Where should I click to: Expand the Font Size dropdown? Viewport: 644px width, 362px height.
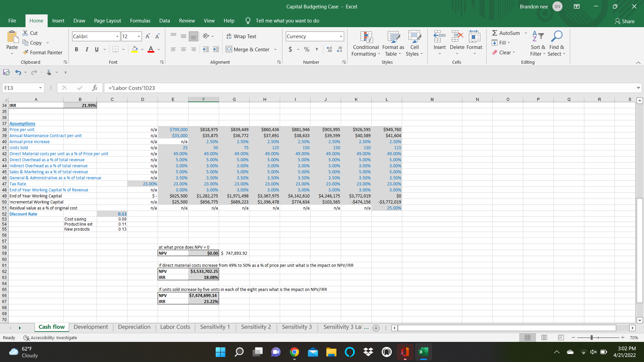tap(138, 36)
